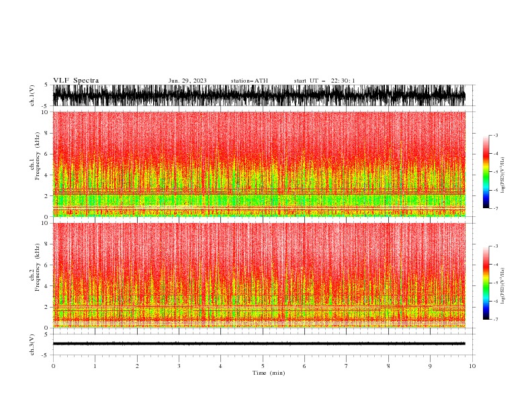Click the ch.1 voltage waveform trace
This screenshot has width=532, height=411.
[259, 95]
